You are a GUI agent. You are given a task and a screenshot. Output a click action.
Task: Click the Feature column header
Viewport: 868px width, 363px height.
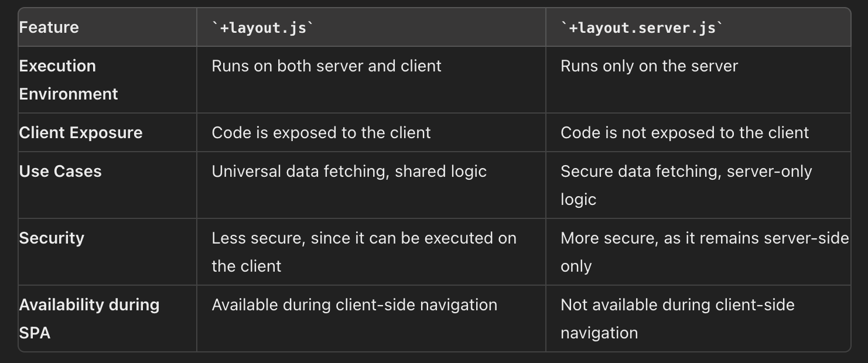[49, 28]
